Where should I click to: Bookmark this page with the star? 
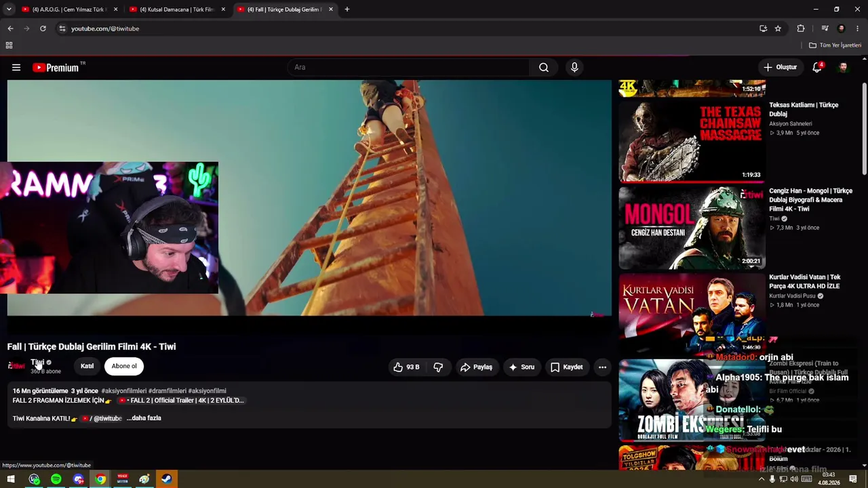778,28
